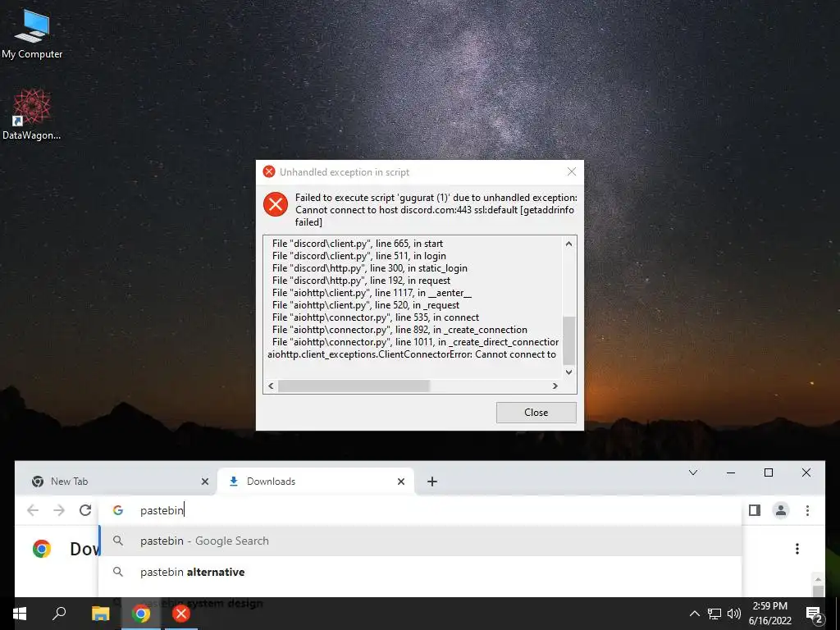Maximize the Chrome window

tap(768, 472)
